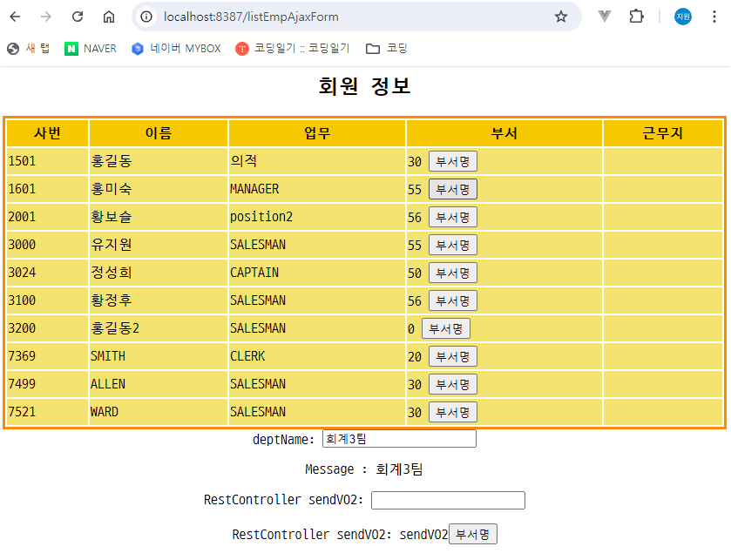
Task: Click the address bar URL
Action: pos(251,17)
